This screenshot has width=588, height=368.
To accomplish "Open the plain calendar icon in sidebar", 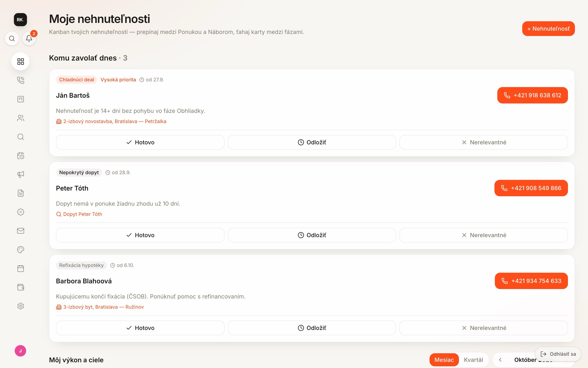I will click(21, 268).
